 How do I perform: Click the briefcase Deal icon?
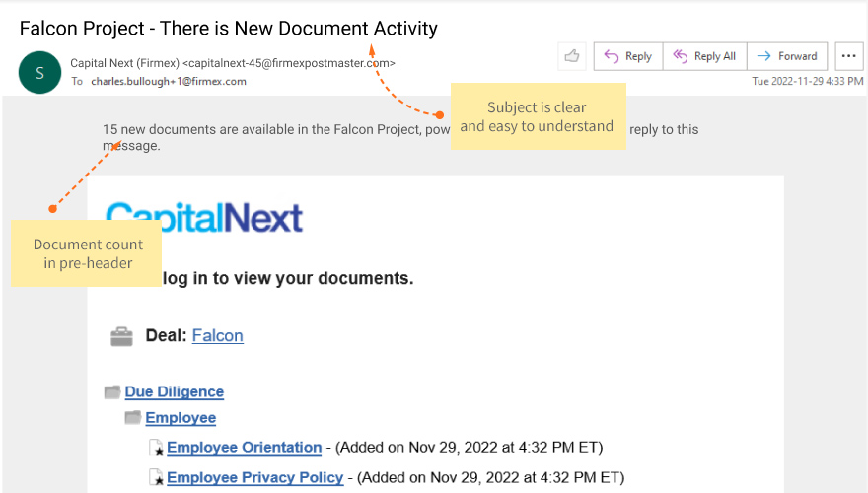coord(121,337)
